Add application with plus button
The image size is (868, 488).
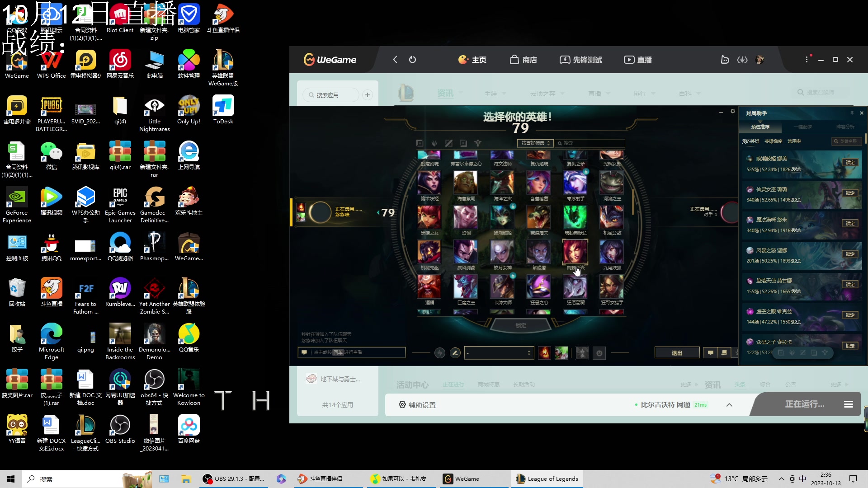click(x=368, y=95)
